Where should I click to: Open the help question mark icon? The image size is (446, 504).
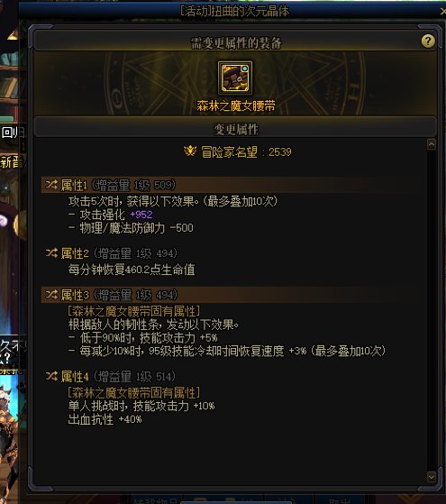(x=428, y=41)
